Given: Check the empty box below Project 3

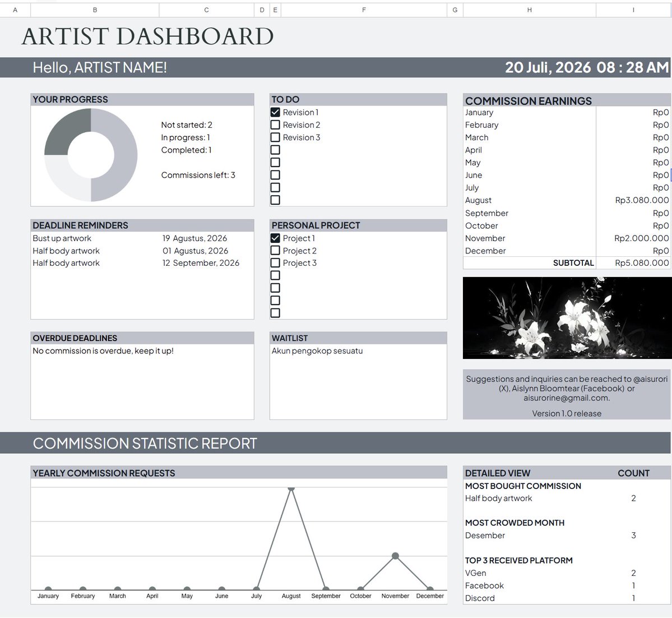Looking at the screenshot, I should point(275,275).
